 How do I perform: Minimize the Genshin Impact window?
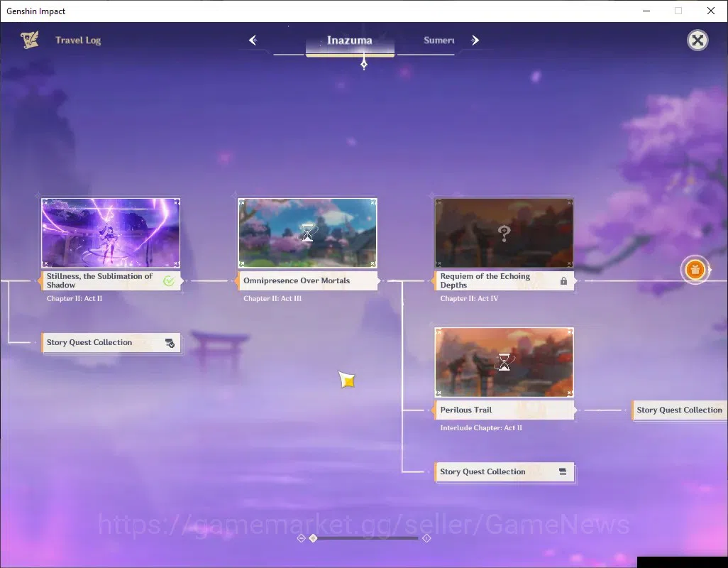pyautogui.click(x=646, y=11)
